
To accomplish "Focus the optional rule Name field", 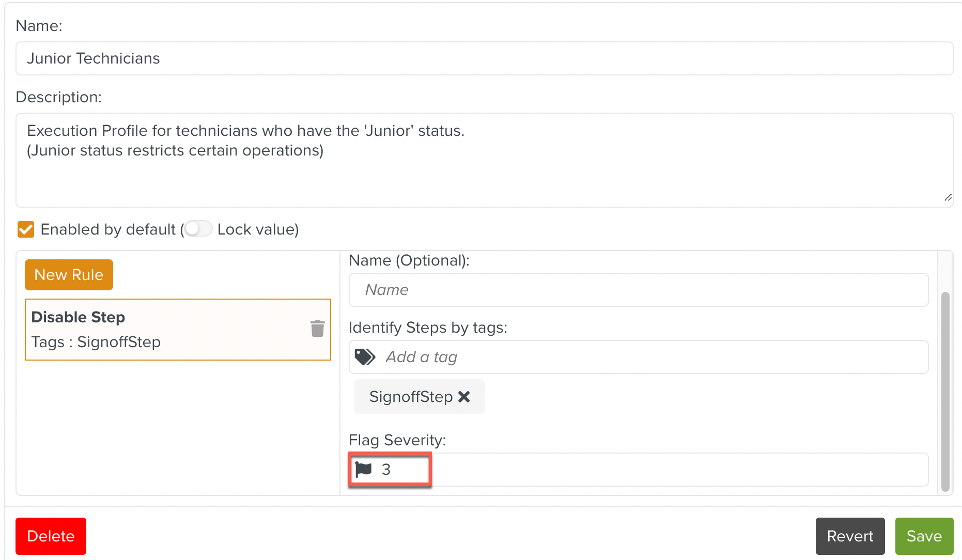I will pyautogui.click(x=639, y=290).
